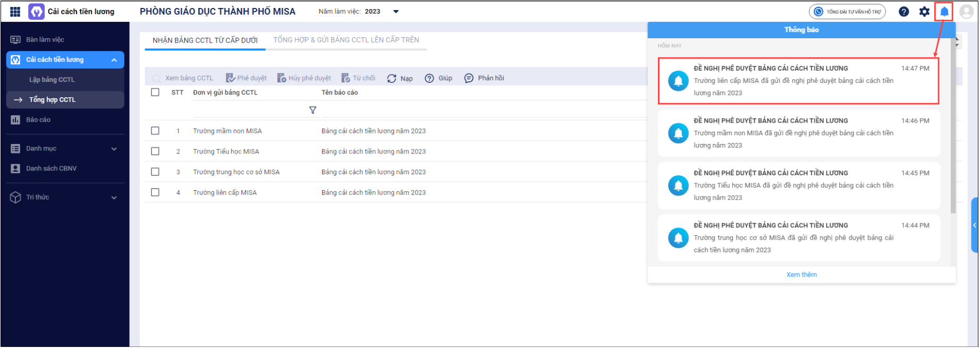
Task: Click the notification panel scrollbar
Action: pos(953,125)
